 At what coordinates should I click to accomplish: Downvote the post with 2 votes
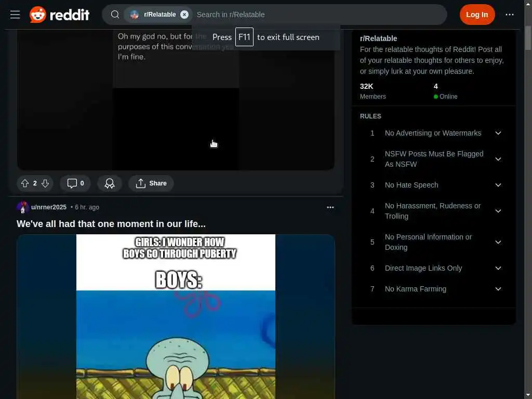click(45, 183)
